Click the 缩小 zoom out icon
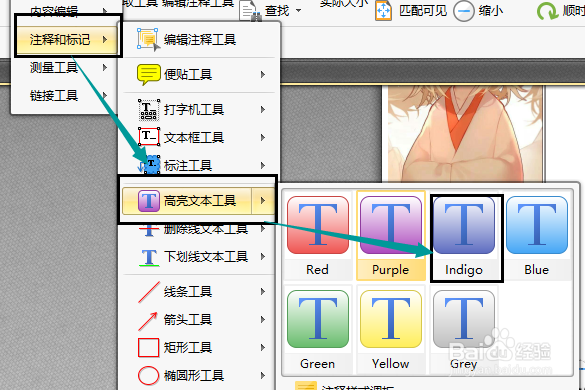The image size is (585, 390). pyautogui.click(x=464, y=11)
